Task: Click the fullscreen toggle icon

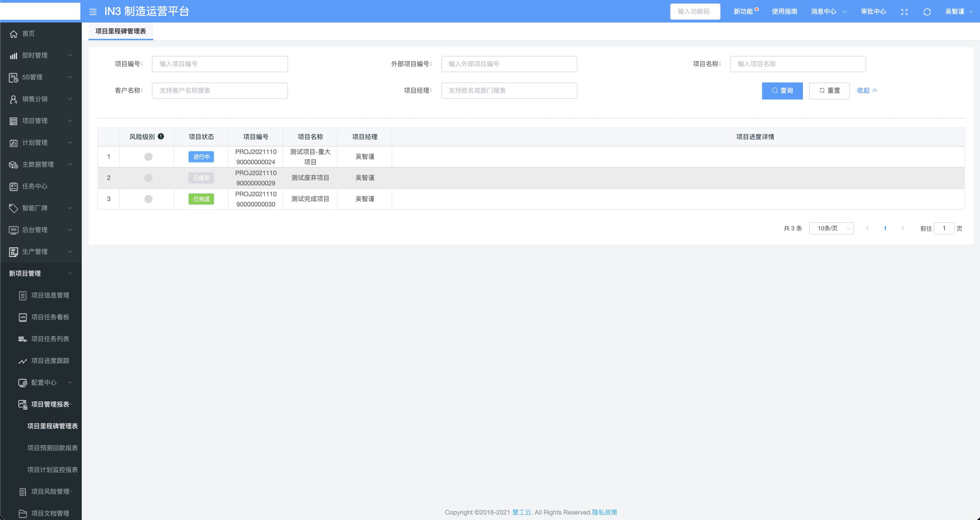Action: pyautogui.click(x=904, y=12)
